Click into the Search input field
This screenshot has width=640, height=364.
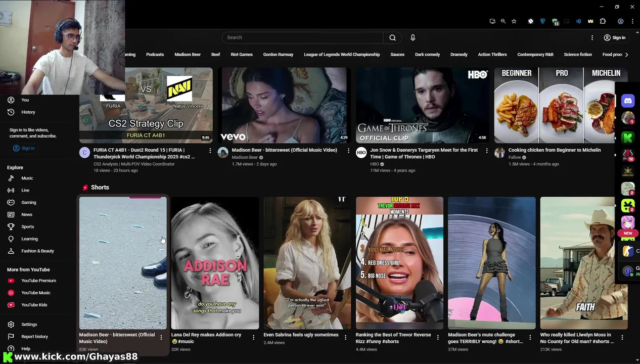[x=302, y=37]
